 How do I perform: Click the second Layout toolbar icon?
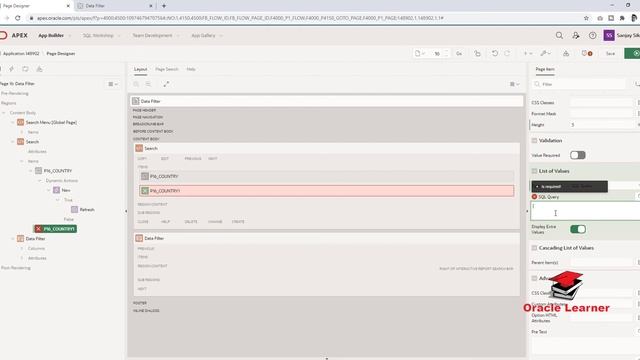click(148, 84)
